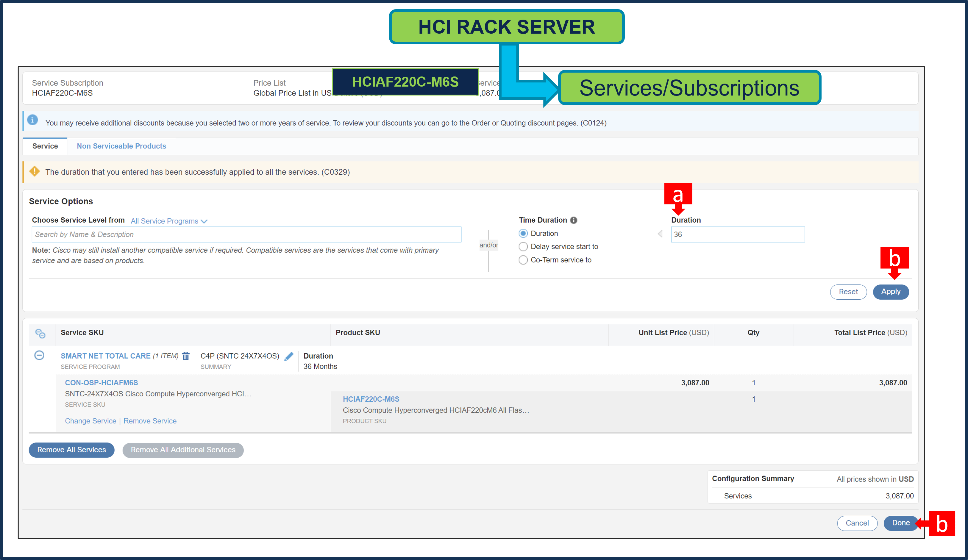Click the Done button
The image size is (968, 560).
click(x=901, y=523)
